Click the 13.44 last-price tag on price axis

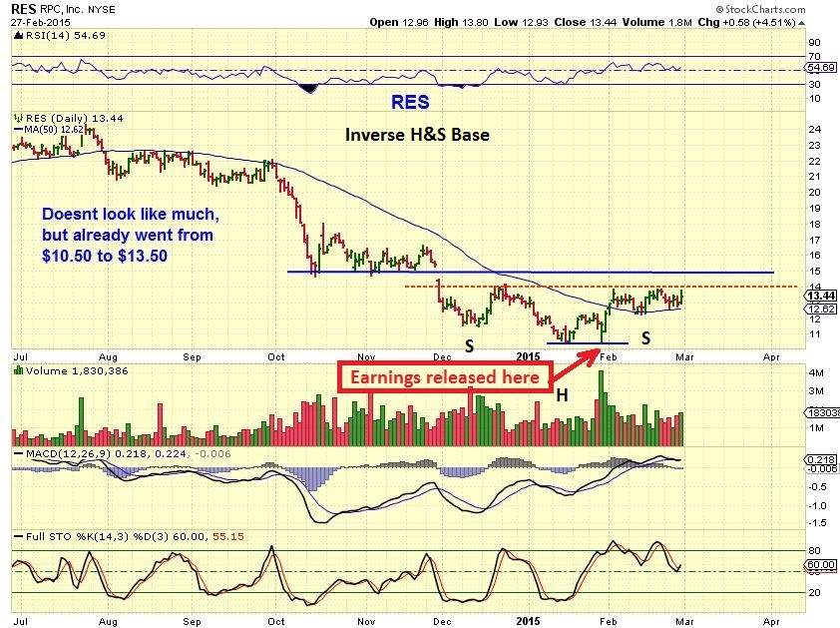tap(821, 297)
